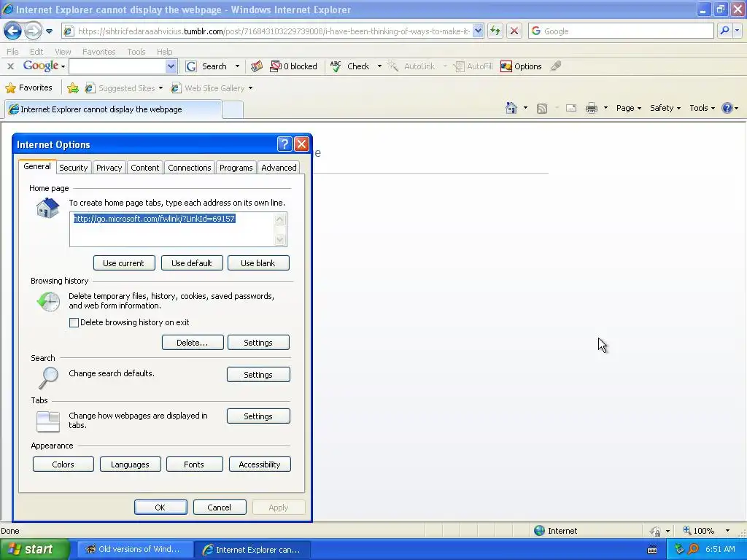Click the Accessibility button
Viewport: 747px width, 560px height.
pyautogui.click(x=260, y=464)
